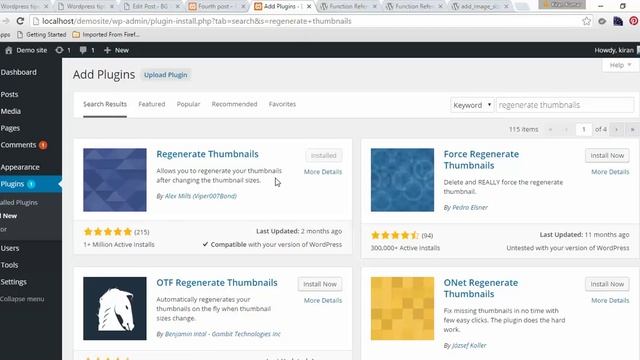Open the Keyword search type dropdown

pos(472,105)
